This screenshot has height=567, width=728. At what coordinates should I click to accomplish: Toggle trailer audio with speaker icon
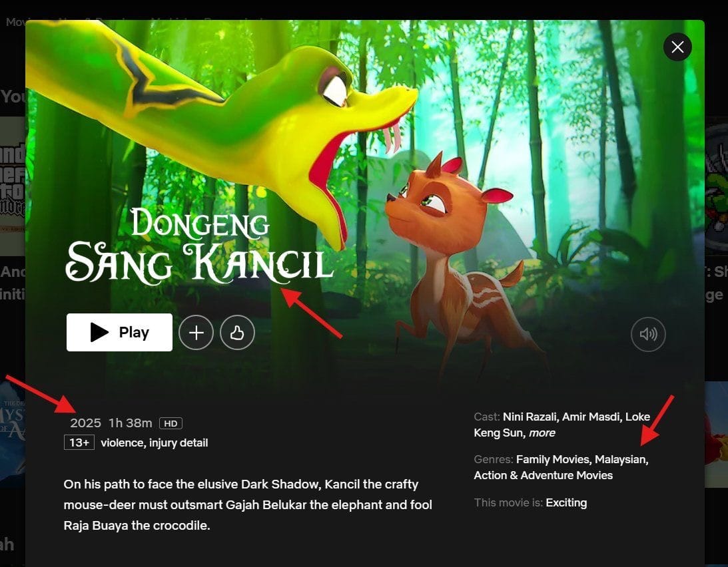648,334
